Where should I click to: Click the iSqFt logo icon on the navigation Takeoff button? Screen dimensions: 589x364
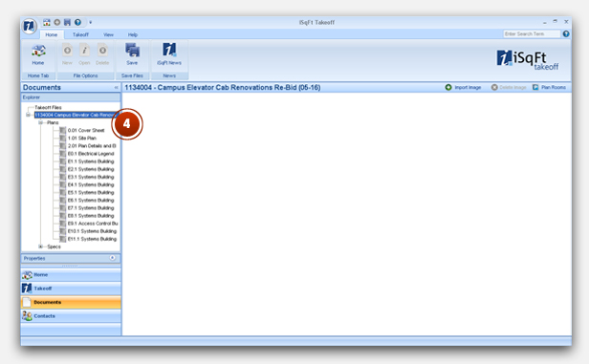tap(27, 289)
